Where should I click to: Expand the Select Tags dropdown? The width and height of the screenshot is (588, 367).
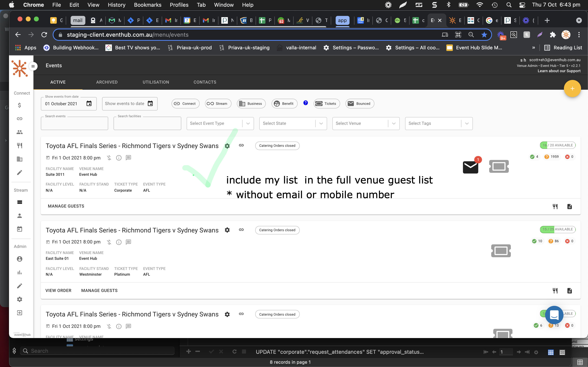tap(439, 123)
